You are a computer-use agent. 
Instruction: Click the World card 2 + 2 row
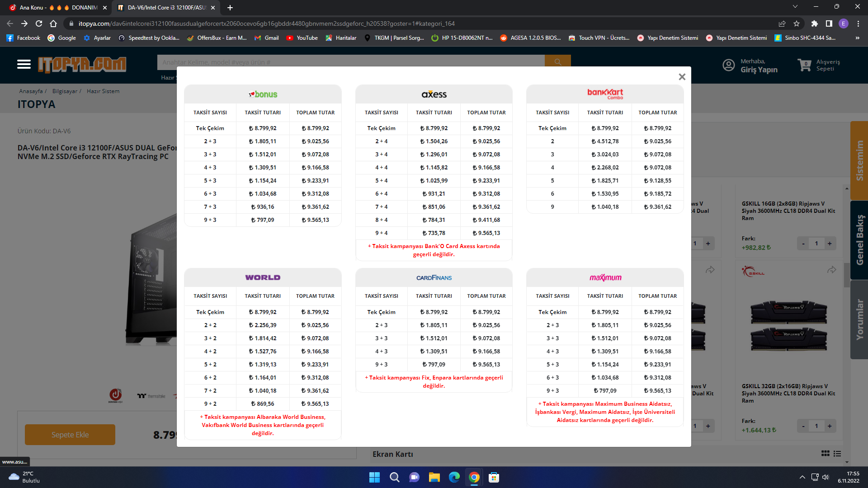[263, 325]
